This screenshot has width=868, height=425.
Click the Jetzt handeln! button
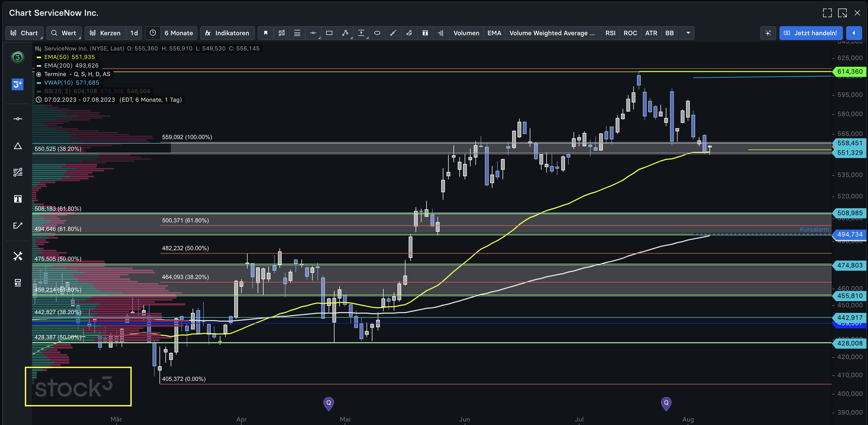[x=811, y=33]
